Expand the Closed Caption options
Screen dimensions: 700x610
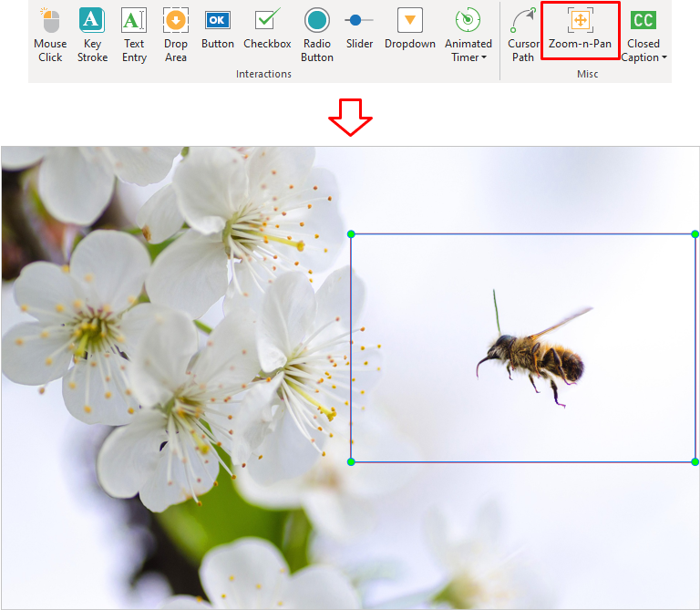(643, 57)
